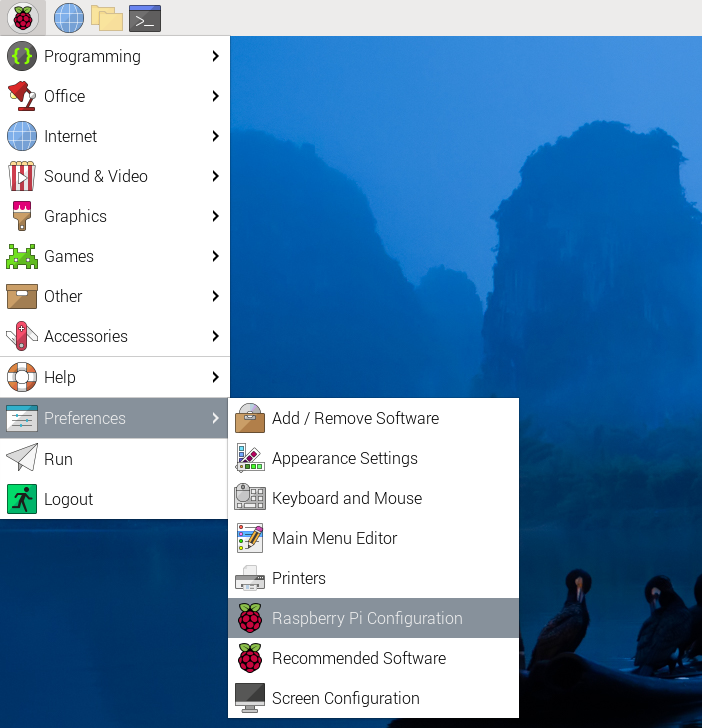
Task: Select the Games menu label
Action: pos(69,256)
